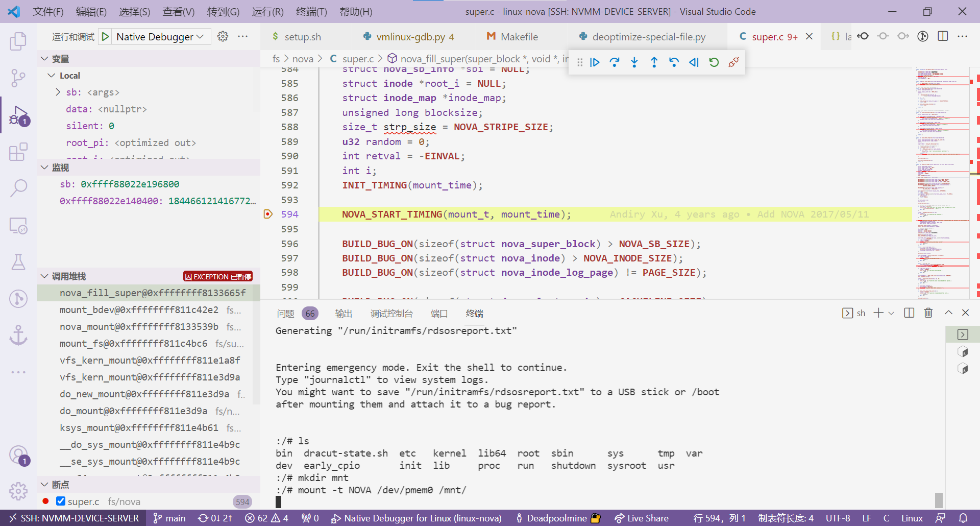
Task: Click the Step Over debug icon
Action: click(x=615, y=62)
